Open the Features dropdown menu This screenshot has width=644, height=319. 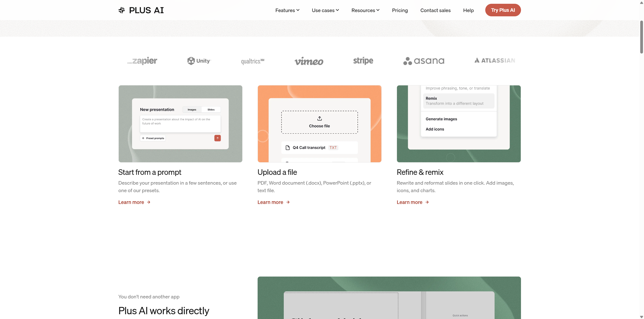click(287, 10)
